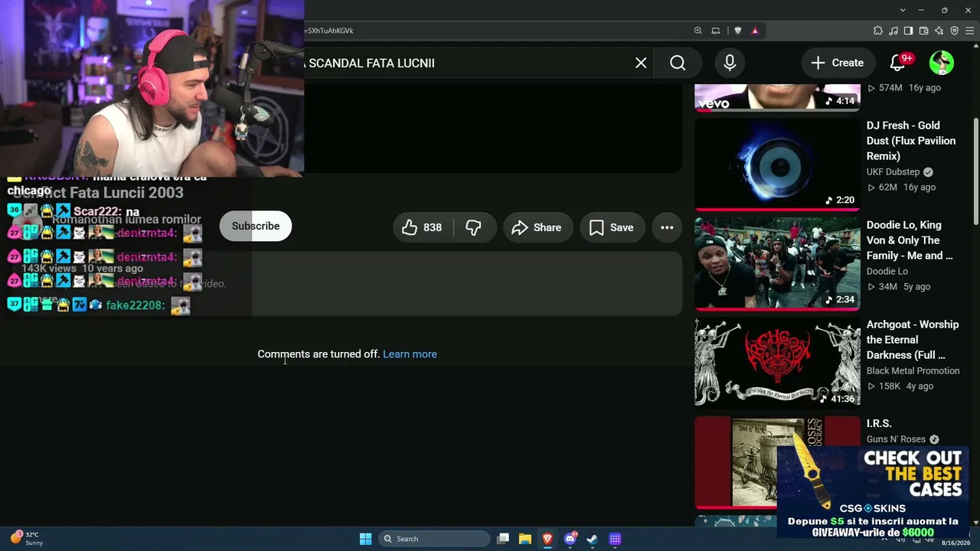The image size is (980, 551).
Task: Open the Brave browser taskbar icon
Action: pos(547,539)
